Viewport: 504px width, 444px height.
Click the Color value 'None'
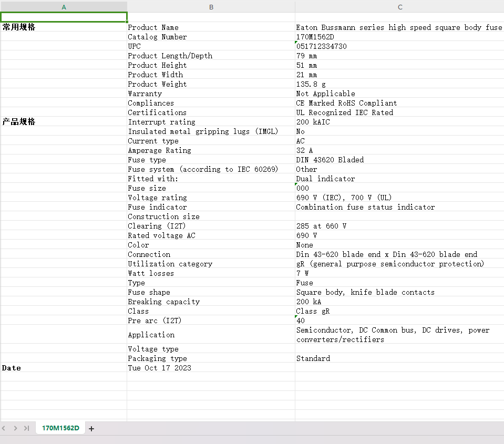point(399,245)
